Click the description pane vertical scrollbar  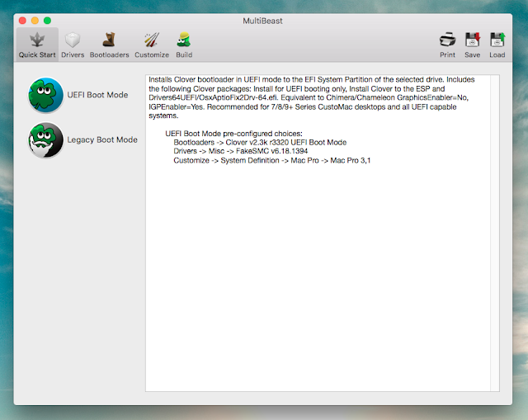pos(495,233)
